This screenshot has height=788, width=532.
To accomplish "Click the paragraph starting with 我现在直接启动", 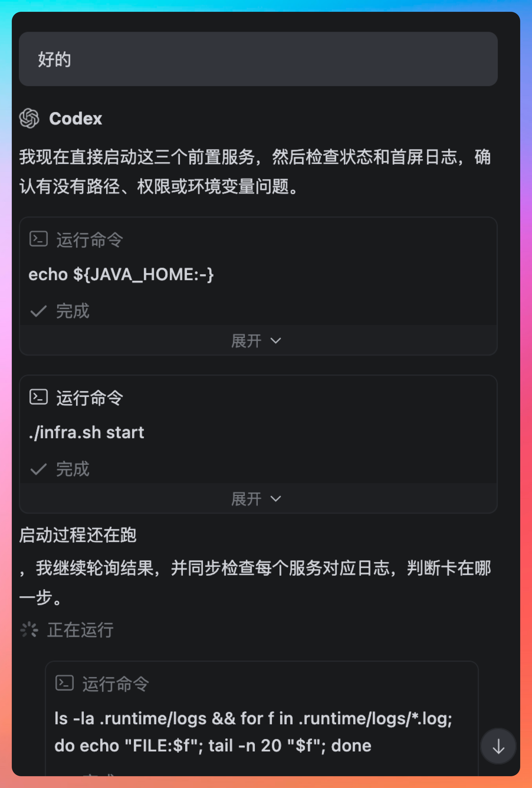I will coord(254,172).
